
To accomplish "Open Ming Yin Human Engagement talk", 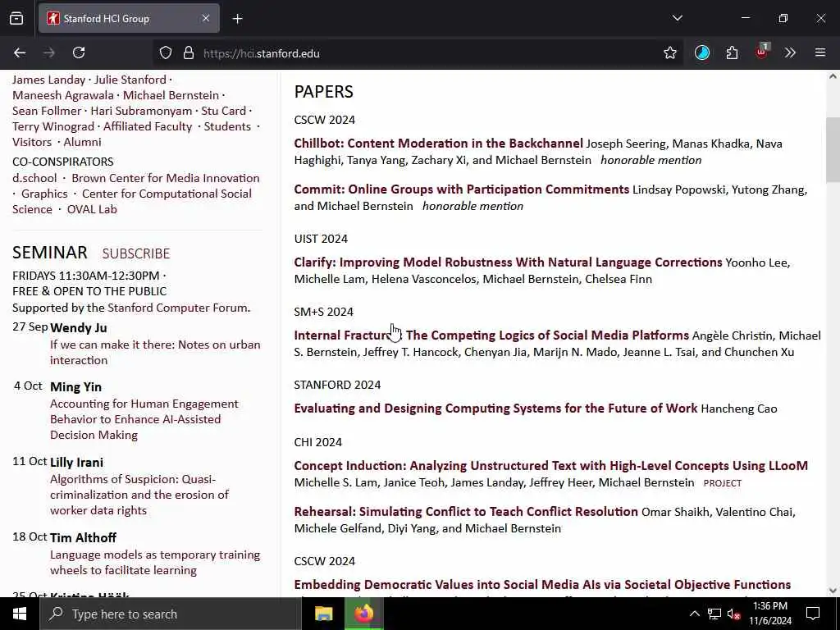I will [144, 419].
